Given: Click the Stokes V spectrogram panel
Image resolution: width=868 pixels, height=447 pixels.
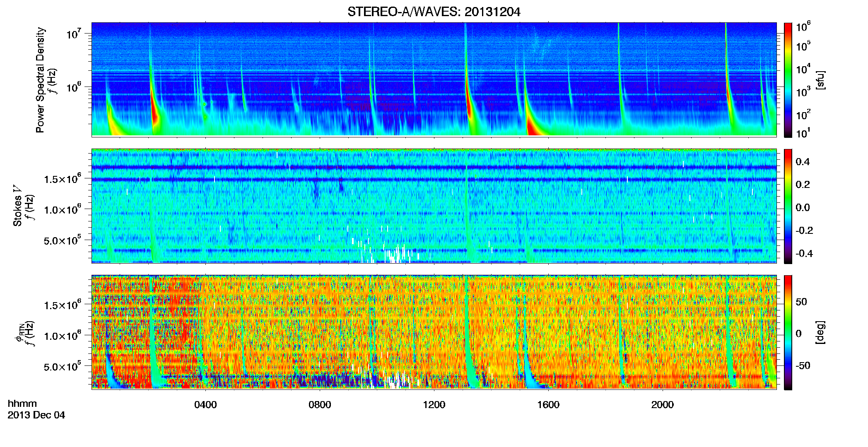Looking at the screenshot, I should 434,206.
